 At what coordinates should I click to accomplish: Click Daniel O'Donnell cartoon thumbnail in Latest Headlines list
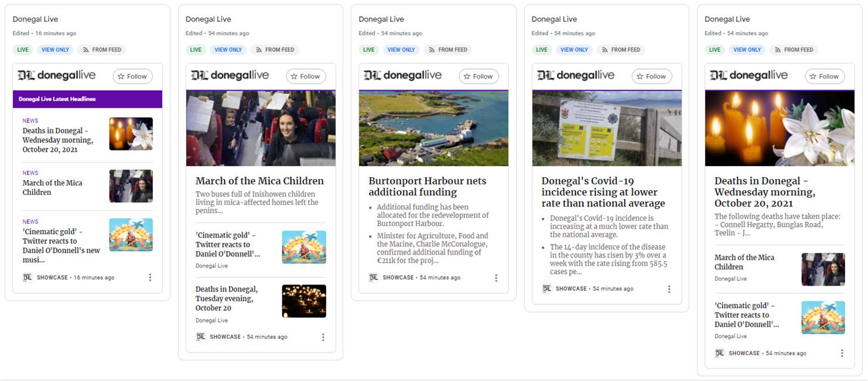pos(131,235)
